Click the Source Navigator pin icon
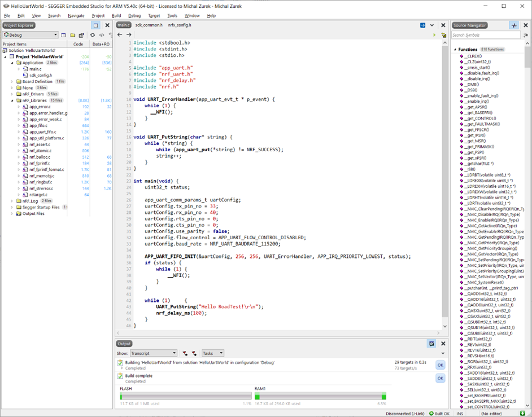 [513, 25]
